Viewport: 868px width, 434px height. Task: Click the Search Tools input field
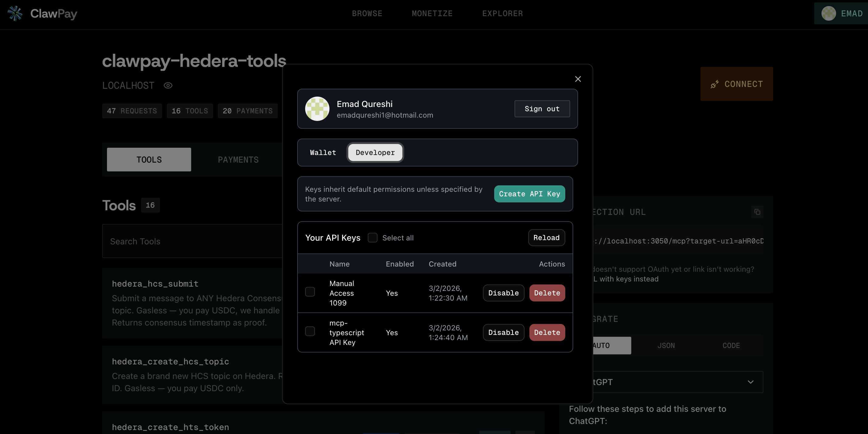pyautogui.click(x=192, y=241)
